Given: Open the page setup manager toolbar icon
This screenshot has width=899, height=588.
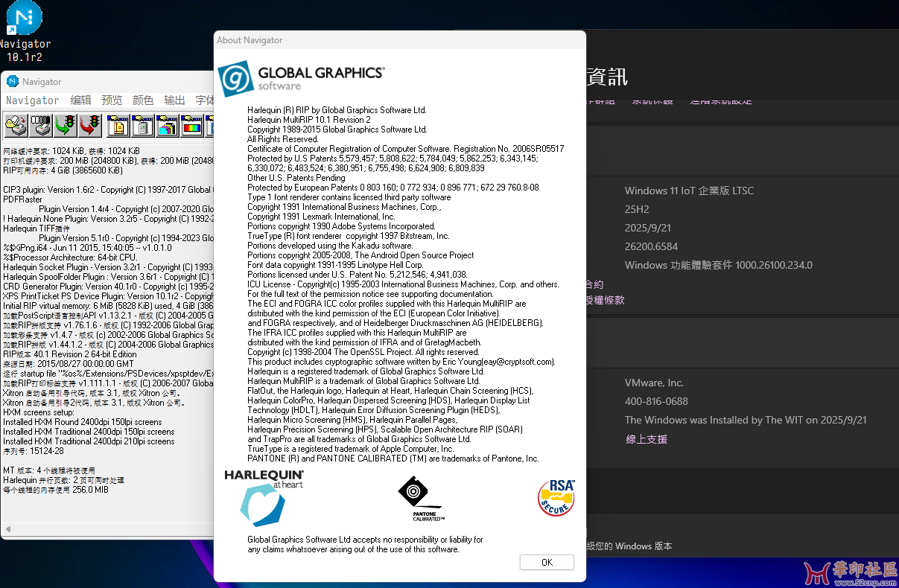Looking at the screenshot, I should click(x=118, y=125).
